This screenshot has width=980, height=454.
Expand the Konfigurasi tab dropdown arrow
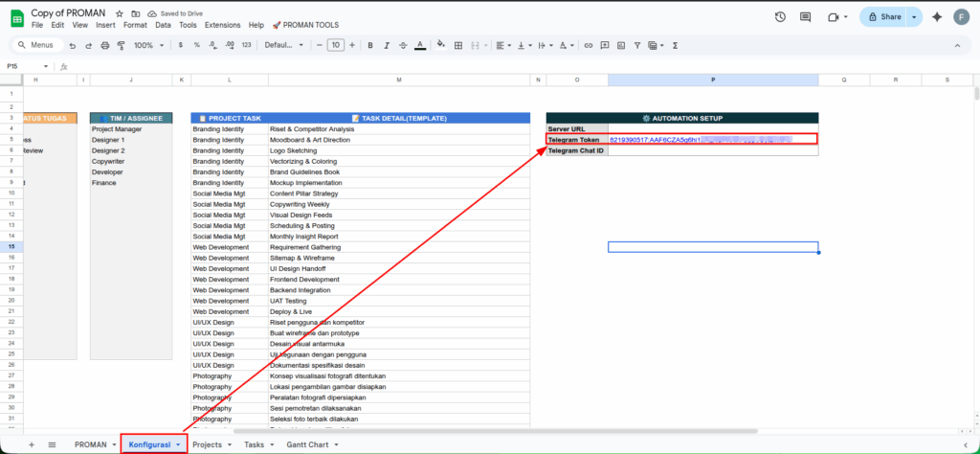pos(177,444)
